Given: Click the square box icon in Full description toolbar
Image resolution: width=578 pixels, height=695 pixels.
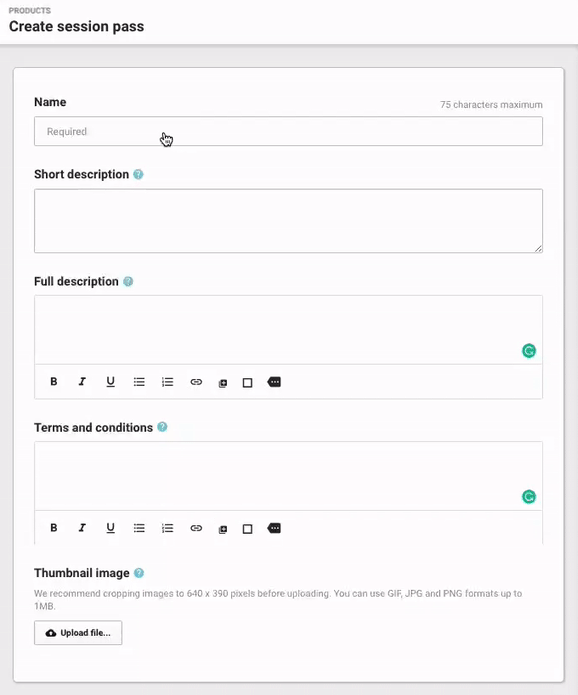Looking at the screenshot, I should click(x=248, y=383).
